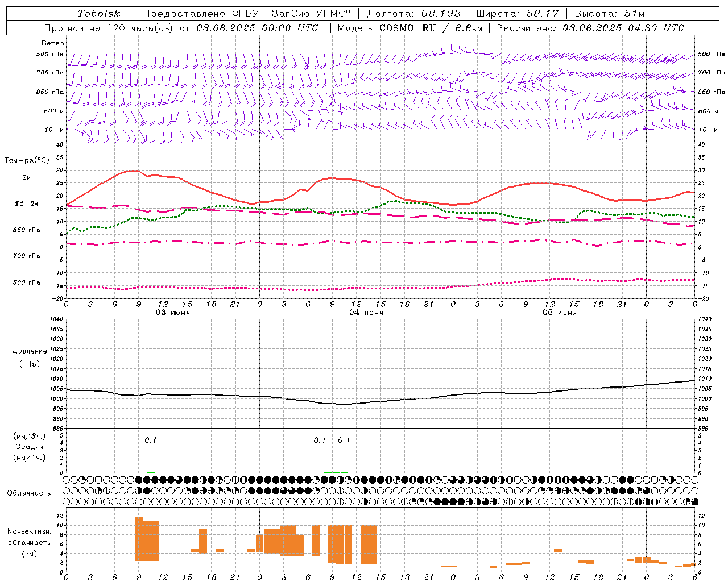
Task: Click the "04 июня" date label
Action: (x=366, y=313)
